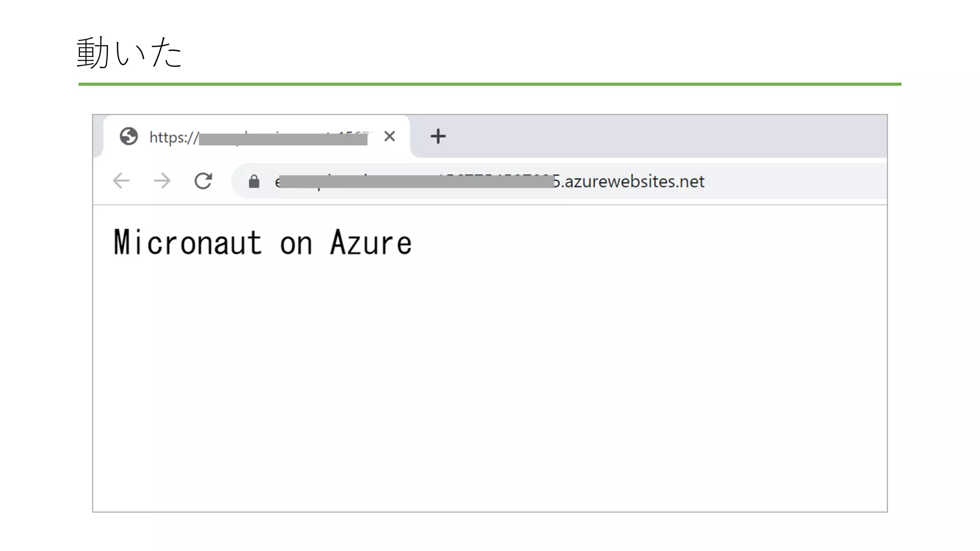980x551 pixels.
Task: Click the gray redaction bar in tab title
Action: pos(283,139)
